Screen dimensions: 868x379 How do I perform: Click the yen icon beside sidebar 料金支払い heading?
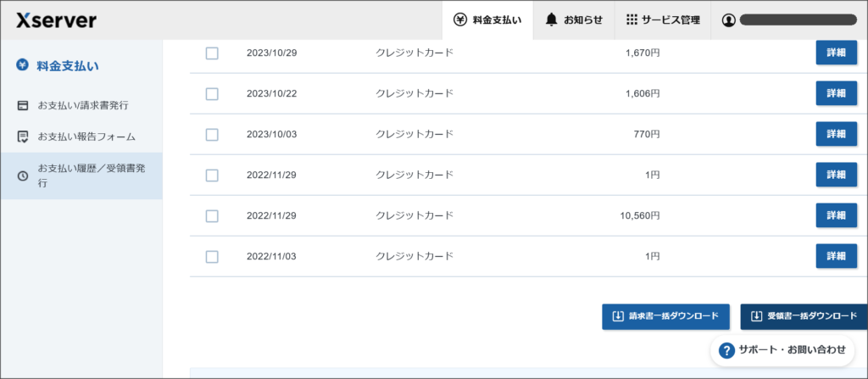(23, 65)
